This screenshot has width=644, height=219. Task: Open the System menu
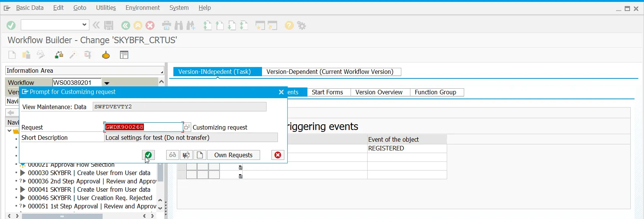point(179,8)
